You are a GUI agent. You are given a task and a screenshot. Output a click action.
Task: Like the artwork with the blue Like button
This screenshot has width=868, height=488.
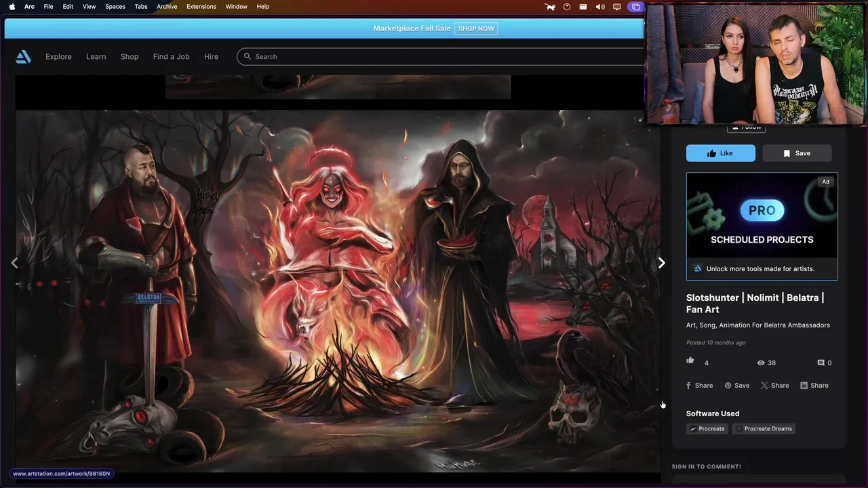pyautogui.click(x=720, y=153)
